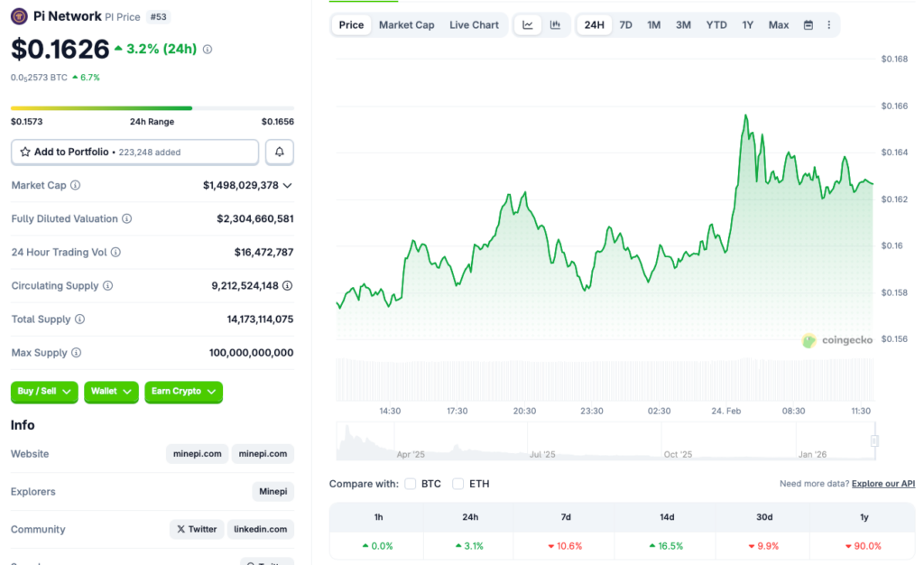Switch to candlestick chart icon

click(555, 24)
